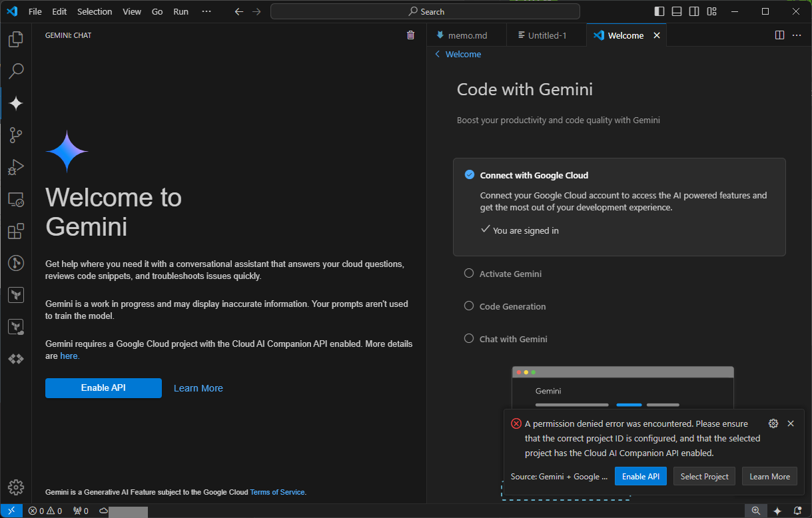
Task: Configure notification settings via the gear icon
Action: coord(773,423)
